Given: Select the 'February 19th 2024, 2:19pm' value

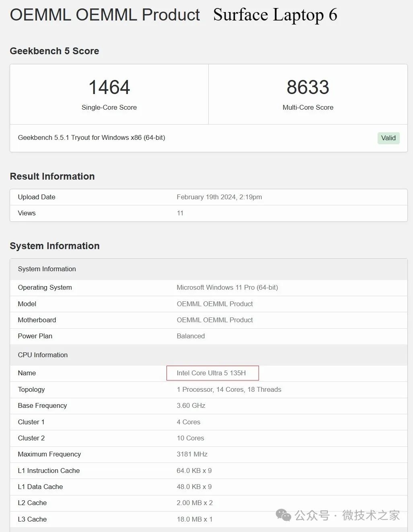Looking at the screenshot, I should [x=219, y=197].
